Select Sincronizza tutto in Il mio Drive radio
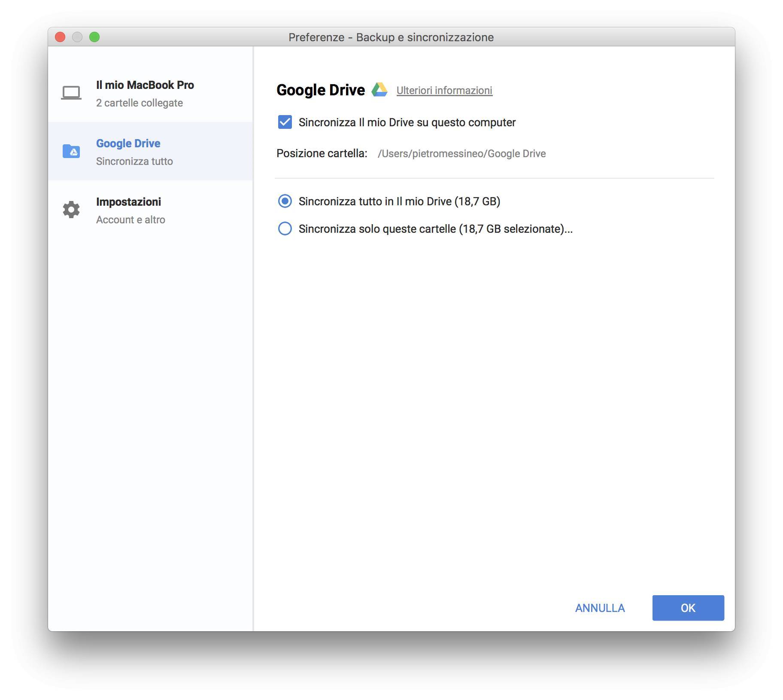 click(x=285, y=201)
